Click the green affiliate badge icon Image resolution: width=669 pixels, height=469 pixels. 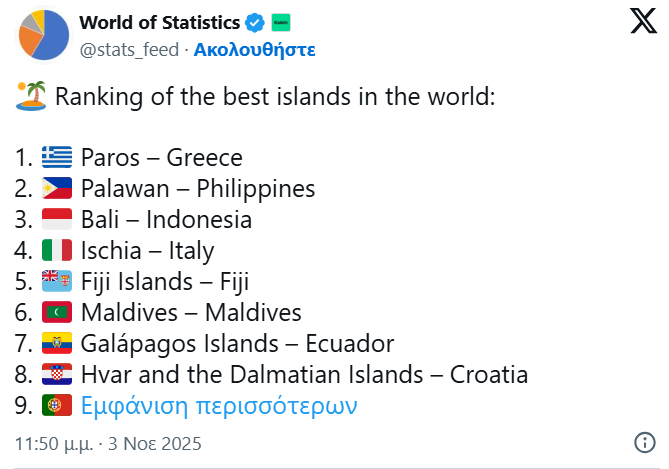pos(282,23)
